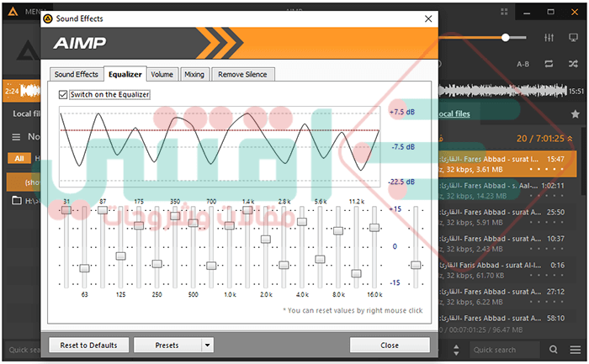Click the monitor icon in AIMP top-right
The image size is (589, 364).
click(x=573, y=38)
